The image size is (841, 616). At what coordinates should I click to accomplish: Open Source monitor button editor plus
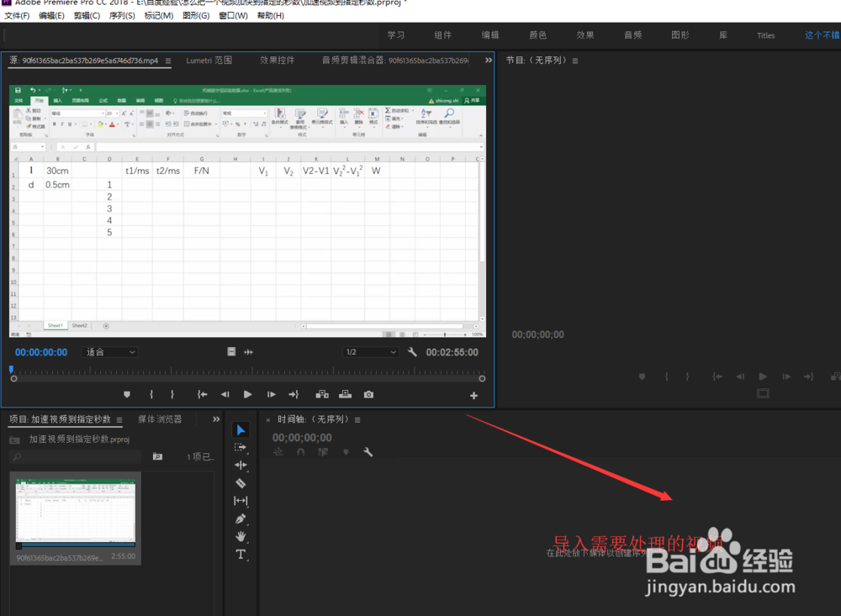(x=473, y=396)
